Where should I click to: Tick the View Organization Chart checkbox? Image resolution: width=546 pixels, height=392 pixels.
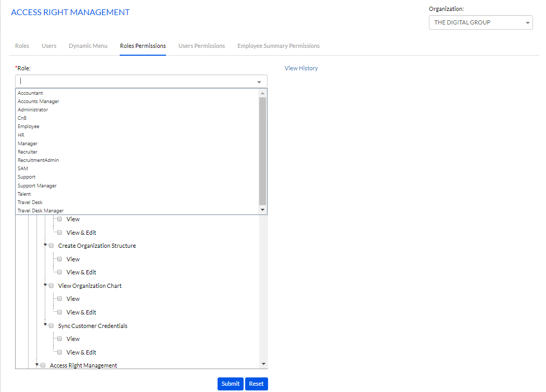tap(51, 286)
